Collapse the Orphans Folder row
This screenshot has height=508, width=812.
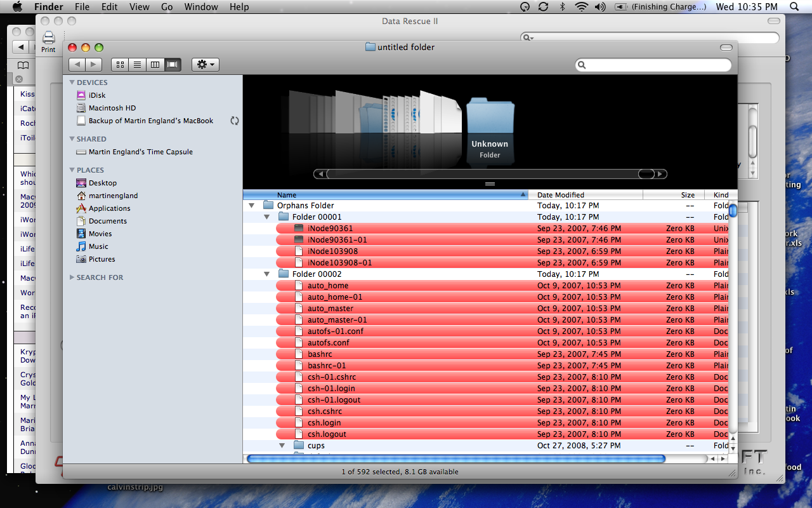click(x=252, y=206)
